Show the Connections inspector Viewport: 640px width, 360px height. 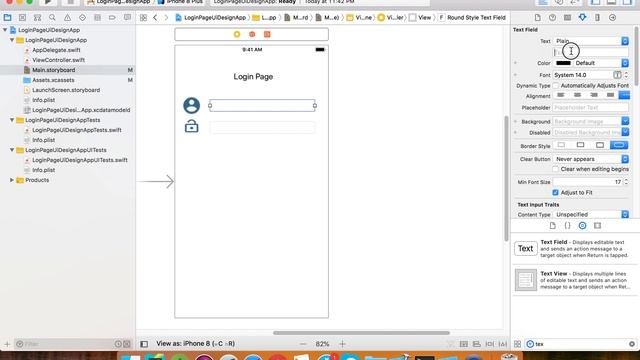[612, 18]
